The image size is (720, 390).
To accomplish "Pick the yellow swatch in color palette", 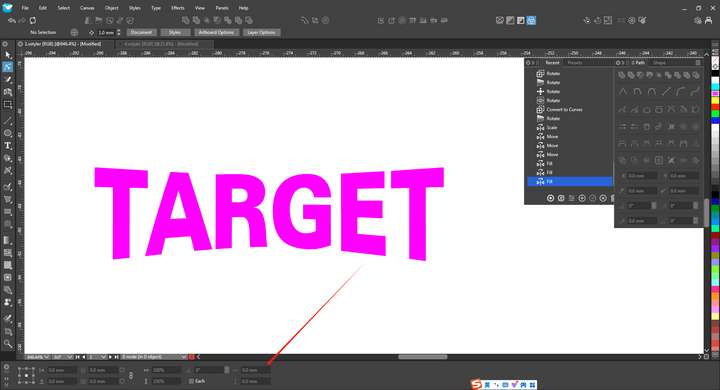I will (x=715, y=101).
